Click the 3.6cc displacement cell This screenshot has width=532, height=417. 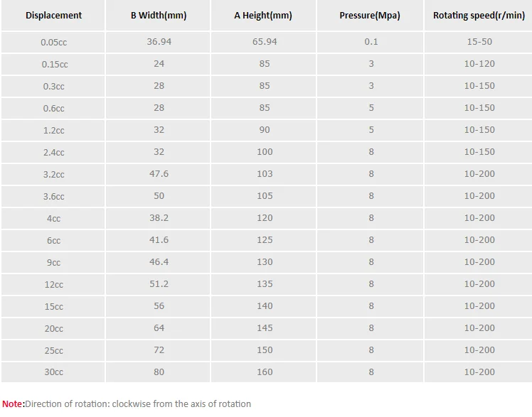click(53, 196)
